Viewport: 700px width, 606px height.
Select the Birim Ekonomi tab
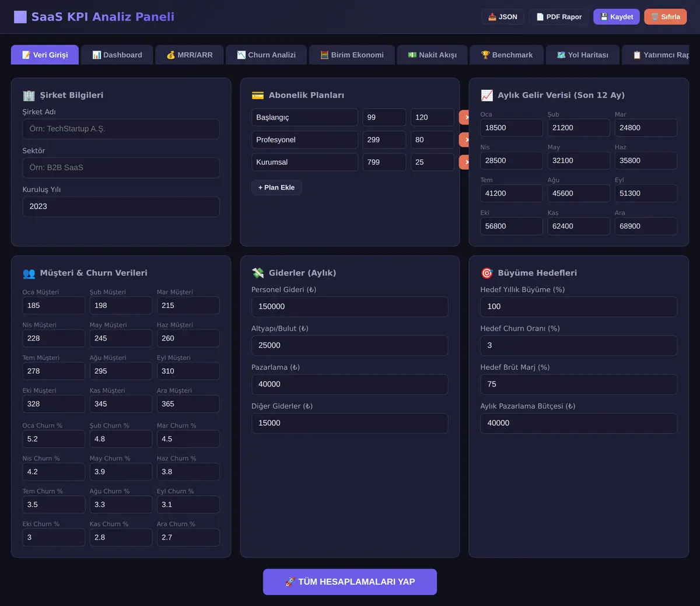click(352, 55)
